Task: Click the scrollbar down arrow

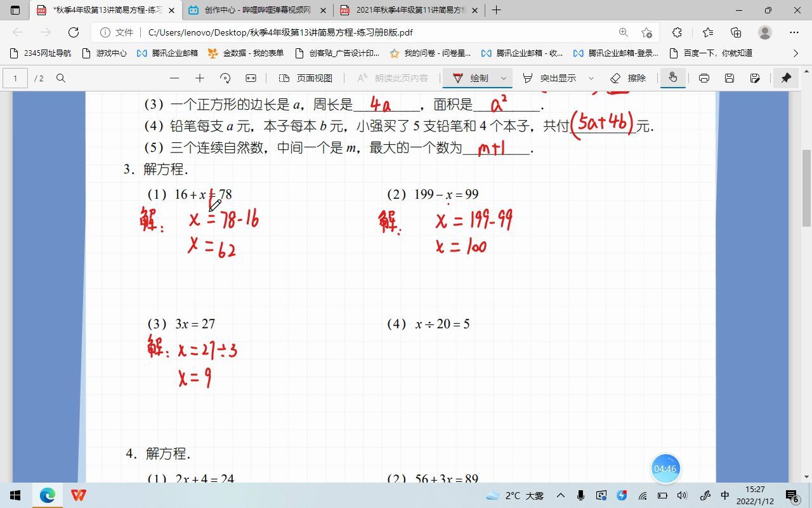Action: pyautogui.click(x=806, y=477)
